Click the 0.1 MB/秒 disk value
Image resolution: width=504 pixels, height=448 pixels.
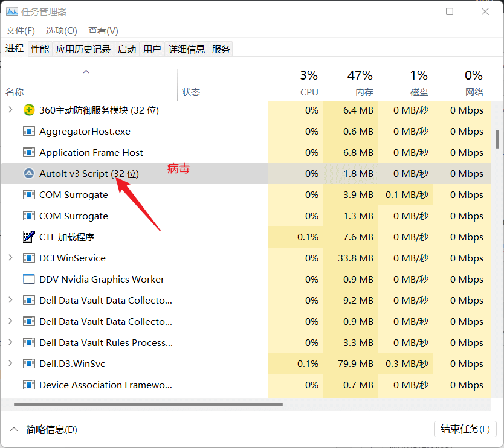point(407,195)
